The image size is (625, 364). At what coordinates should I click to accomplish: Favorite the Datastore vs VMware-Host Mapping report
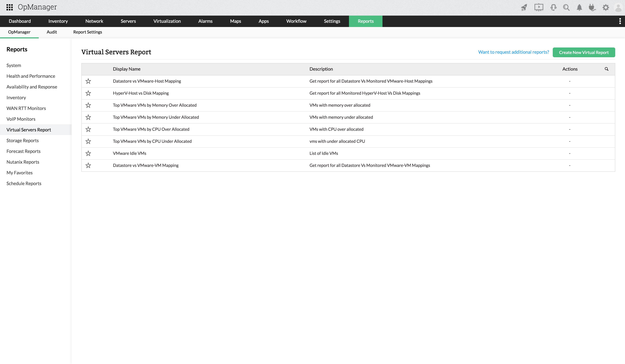[88, 81]
